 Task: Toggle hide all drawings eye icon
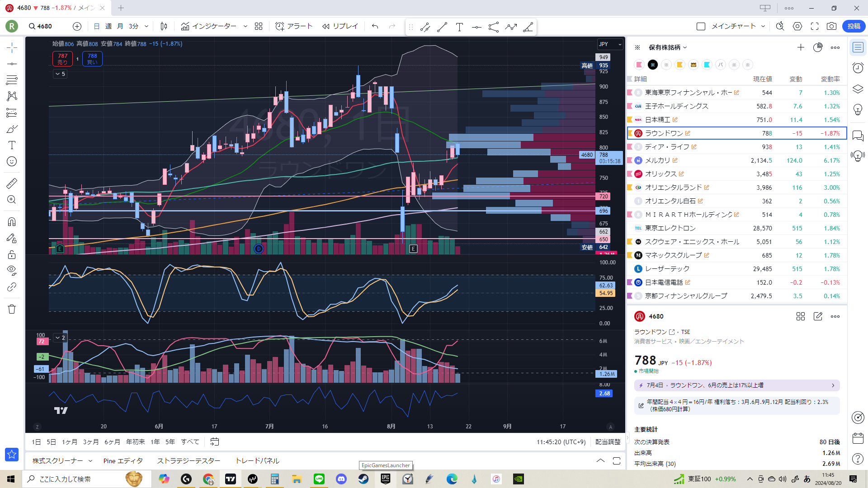(12, 270)
